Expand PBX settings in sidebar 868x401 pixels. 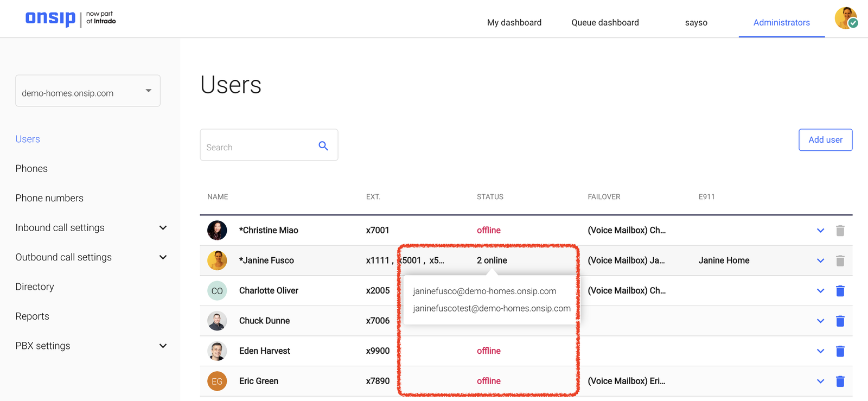coord(163,346)
